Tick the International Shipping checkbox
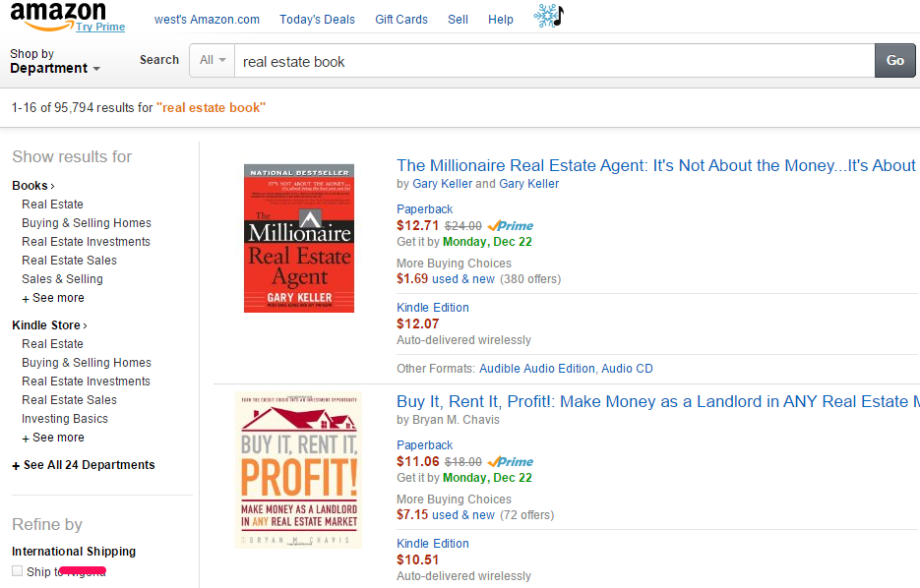This screenshot has height=588, width=920. (x=17, y=571)
